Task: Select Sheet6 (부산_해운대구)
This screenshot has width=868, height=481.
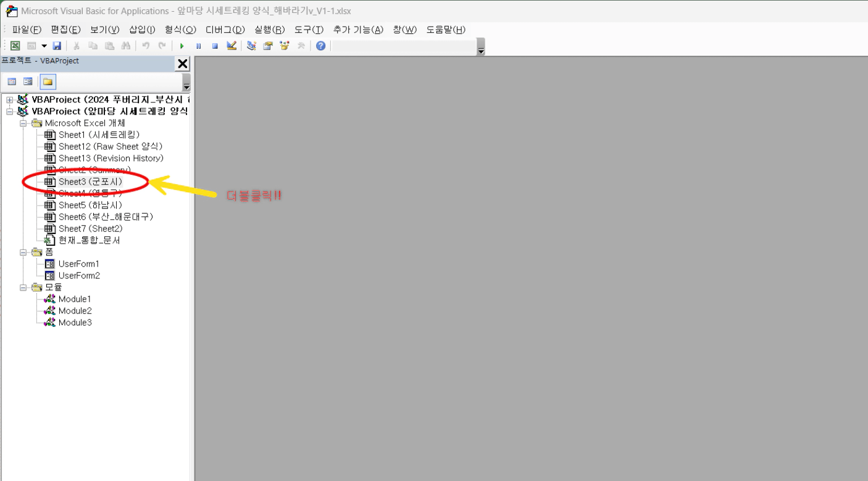Action: (x=106, y=217)
